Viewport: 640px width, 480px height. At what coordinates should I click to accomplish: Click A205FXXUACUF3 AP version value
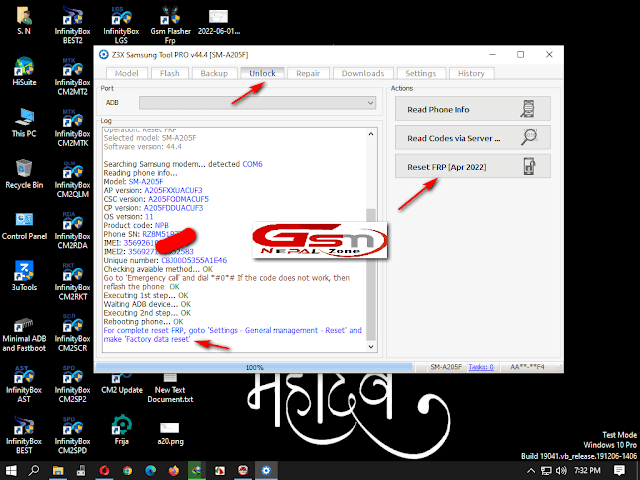173,191
